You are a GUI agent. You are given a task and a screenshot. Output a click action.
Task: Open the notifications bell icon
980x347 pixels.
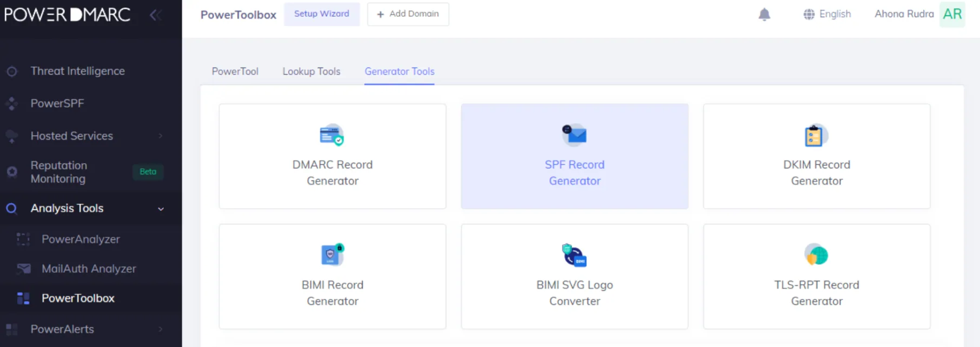(764, 15)
